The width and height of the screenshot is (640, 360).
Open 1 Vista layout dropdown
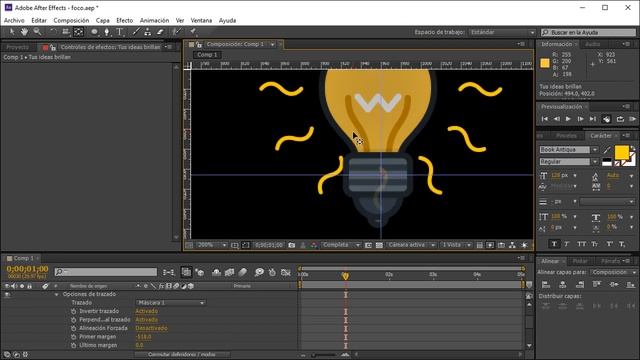pos(457,245)
